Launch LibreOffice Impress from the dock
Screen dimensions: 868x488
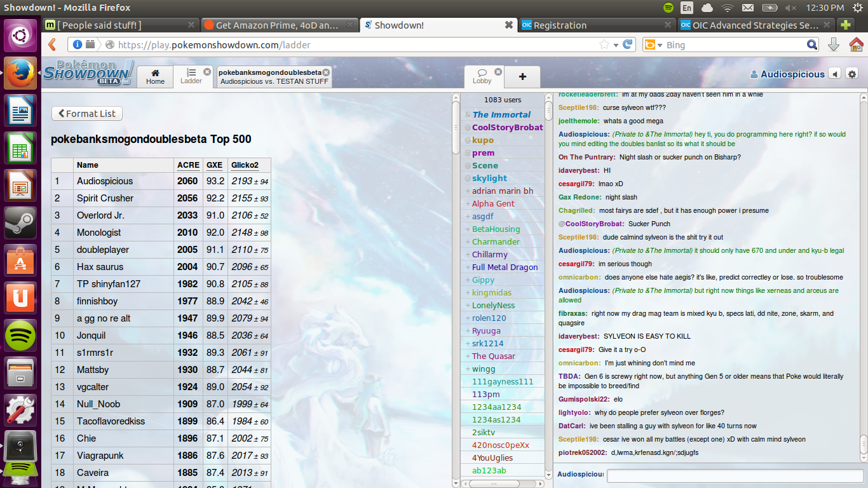tap(21, 186)
